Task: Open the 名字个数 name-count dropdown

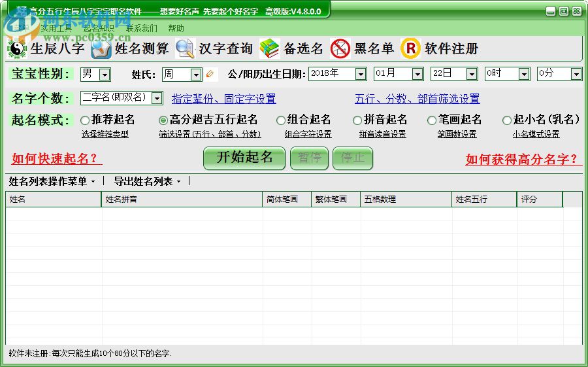Action: (157, 98)
